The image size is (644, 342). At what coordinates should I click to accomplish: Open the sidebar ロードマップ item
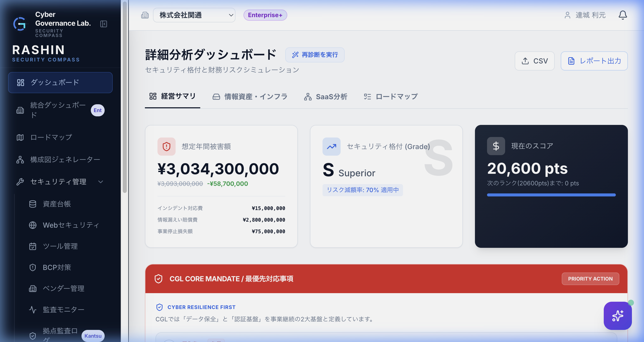60,138
